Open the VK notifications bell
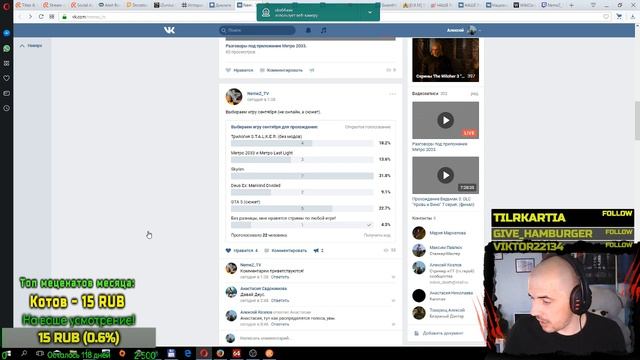The image size is (640, 360). coord(308,30)
